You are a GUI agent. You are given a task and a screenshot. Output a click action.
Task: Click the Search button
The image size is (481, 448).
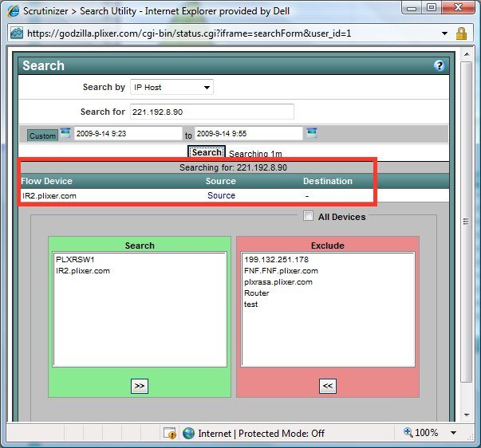point(207,152)
